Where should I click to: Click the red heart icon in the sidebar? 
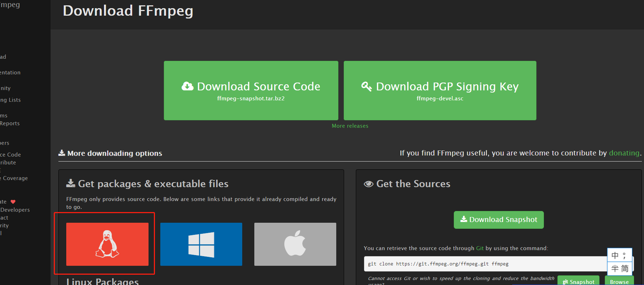pos(13,202)
